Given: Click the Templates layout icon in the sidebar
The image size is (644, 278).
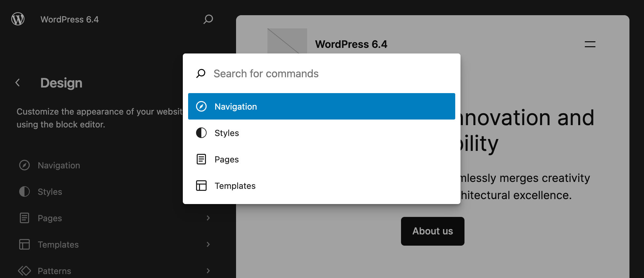Looking at the screenshot, I should click(x=24, y=244).
